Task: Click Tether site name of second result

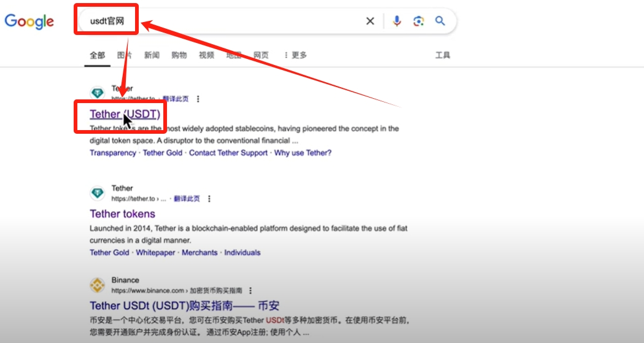Action: point(122,188)
